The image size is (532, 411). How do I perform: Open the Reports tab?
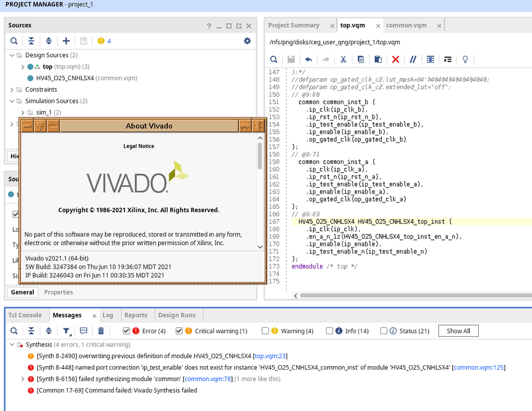point(136,315)
